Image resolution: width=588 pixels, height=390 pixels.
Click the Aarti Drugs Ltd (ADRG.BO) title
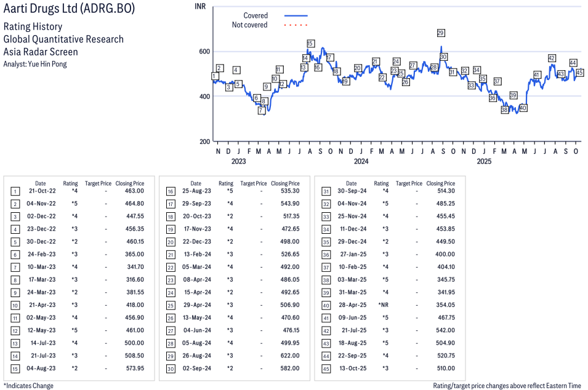tap(69, 9)
